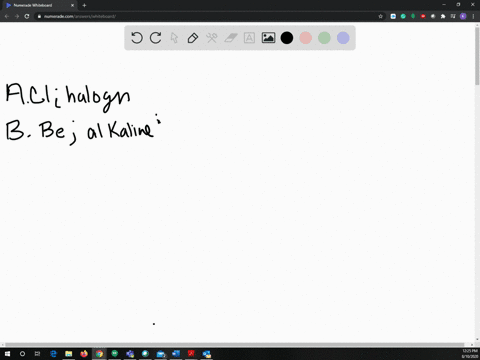Viewport: 480px width, 360px height.
Task: Choose the green pen color
Action: pos(324,38)
